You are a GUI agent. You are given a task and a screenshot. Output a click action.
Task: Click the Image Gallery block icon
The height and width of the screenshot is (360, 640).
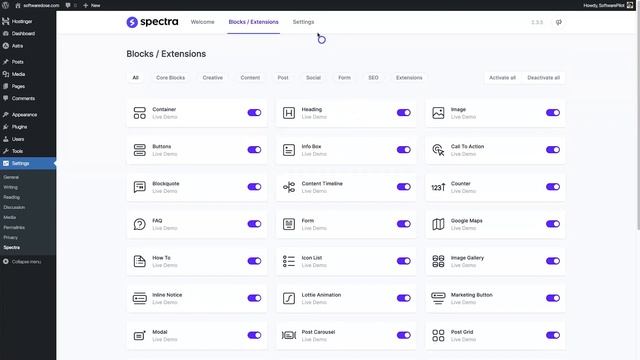pyautogui.click(x=438, y=261)
